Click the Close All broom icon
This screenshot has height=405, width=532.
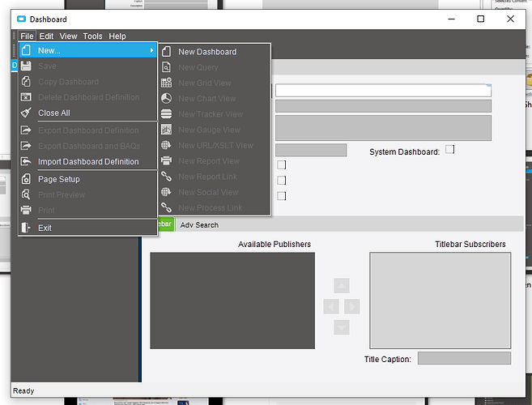point(26,113)
